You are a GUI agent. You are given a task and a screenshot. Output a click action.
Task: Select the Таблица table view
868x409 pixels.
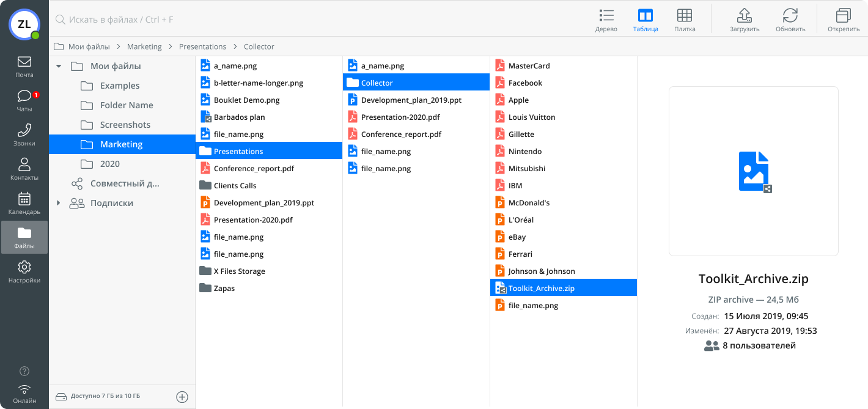click(x=645, y=20)
